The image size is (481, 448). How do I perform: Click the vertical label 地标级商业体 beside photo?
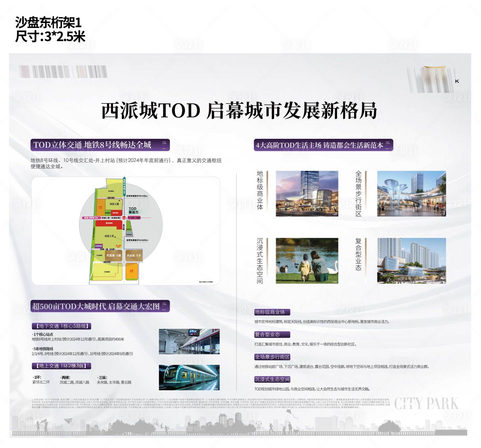(260, 190)
